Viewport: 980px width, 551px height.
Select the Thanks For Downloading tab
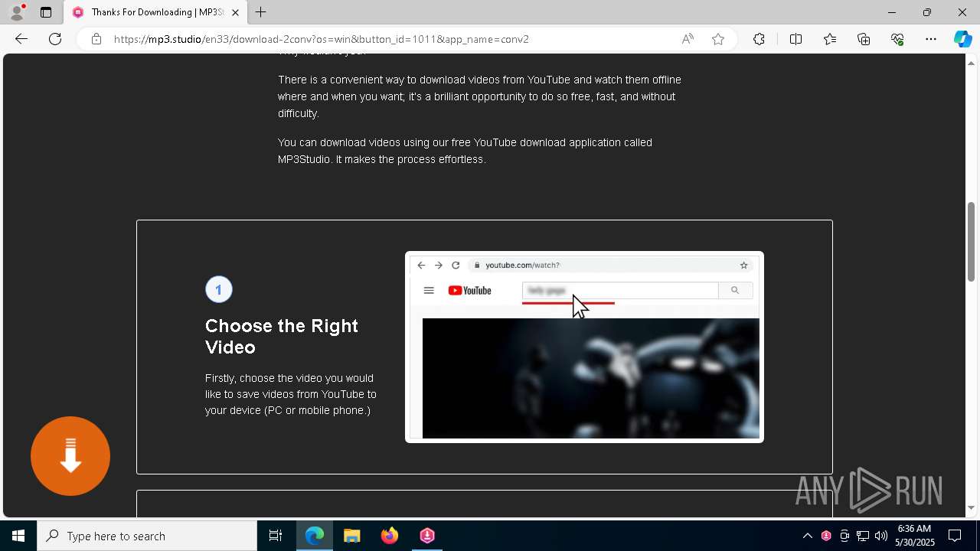[x=156, y=12]
